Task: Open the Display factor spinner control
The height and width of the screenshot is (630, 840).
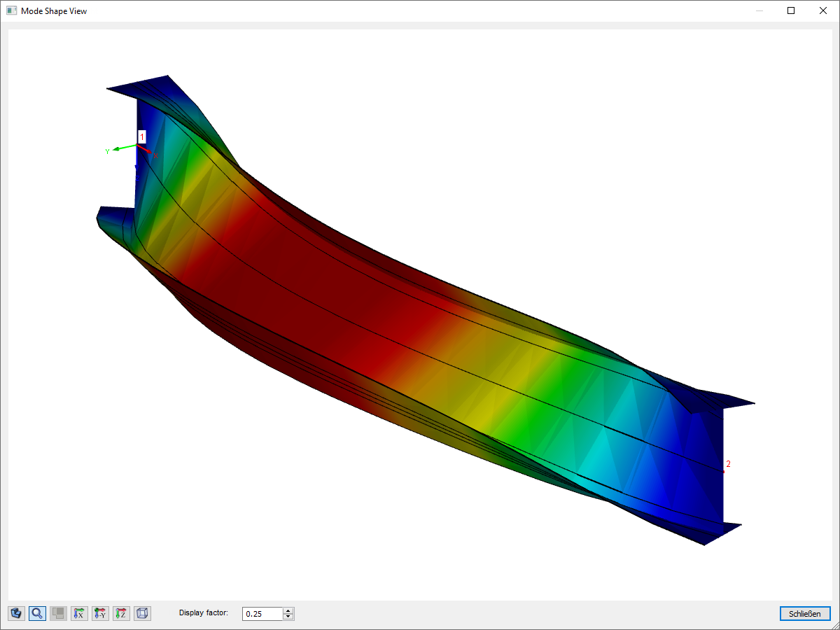Action: tap(288, 613)
